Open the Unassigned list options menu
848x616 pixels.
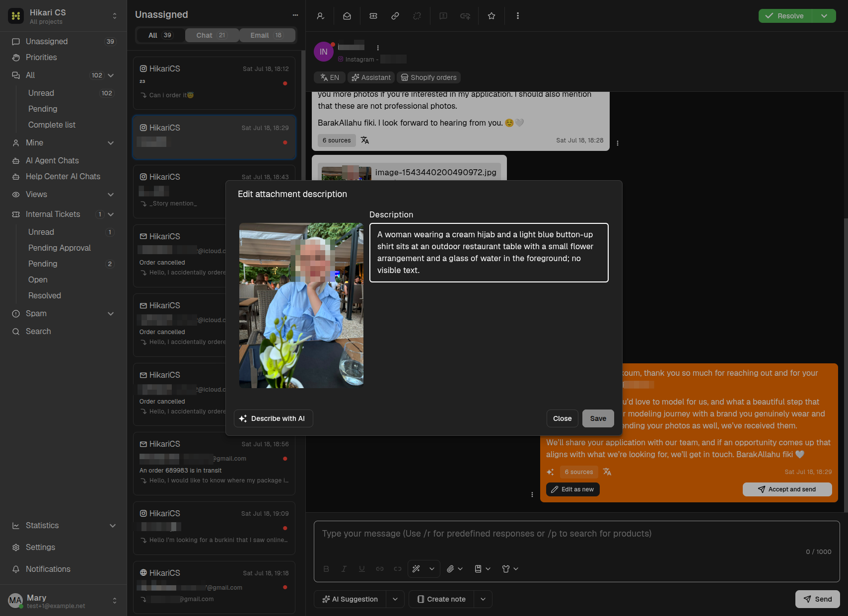295,15
